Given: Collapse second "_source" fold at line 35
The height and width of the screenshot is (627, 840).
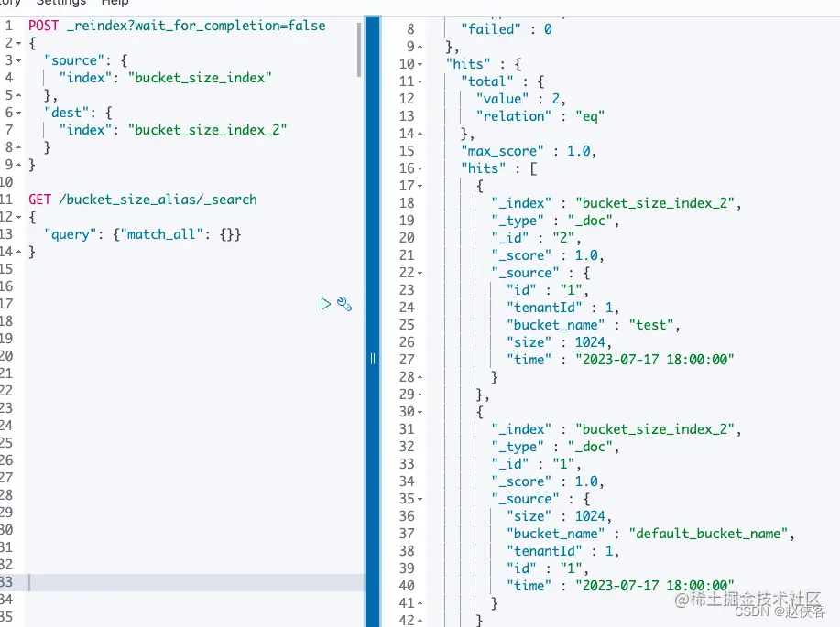Looking at the screenshot, I should [420, 500].
